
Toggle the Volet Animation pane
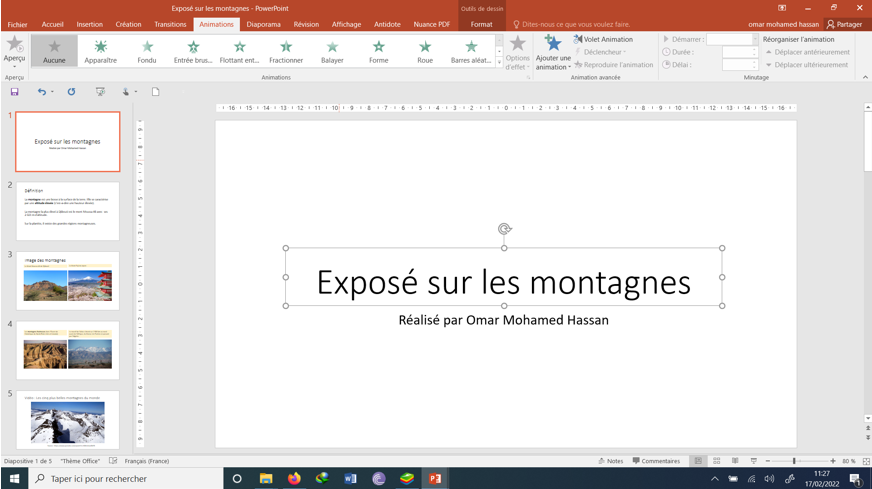603,39
